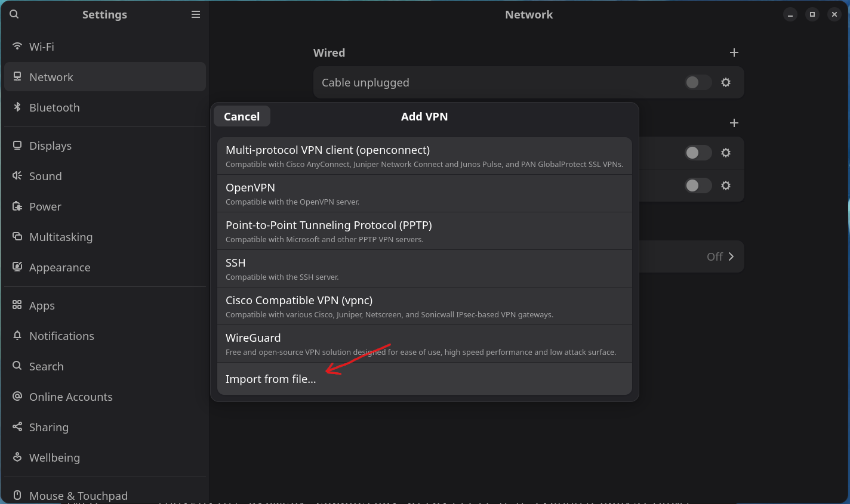This screenshot has width=850, height=504.
Task: Click Import from file…
Action: coord(424,379)
